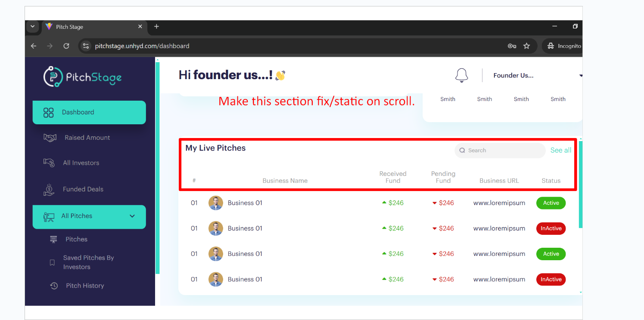
Task: Open the Founder Us... profile dropdown
Action: tap(538, 76)
